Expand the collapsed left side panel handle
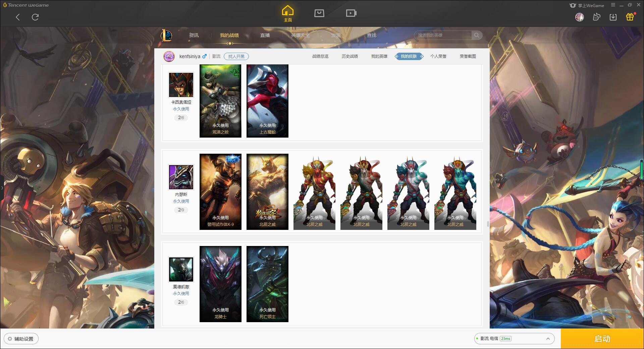Image resolution: width=644 pixels, height=349 pixels. click(x=2, y=188)
